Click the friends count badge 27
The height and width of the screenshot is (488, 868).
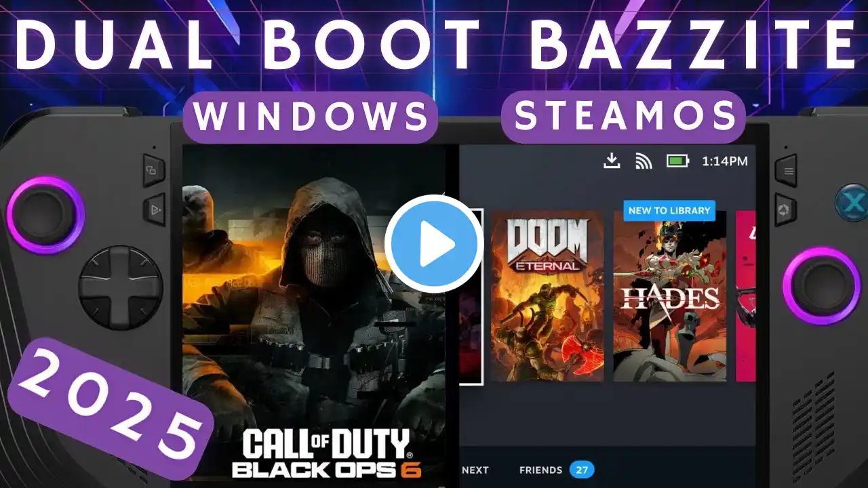582,470
